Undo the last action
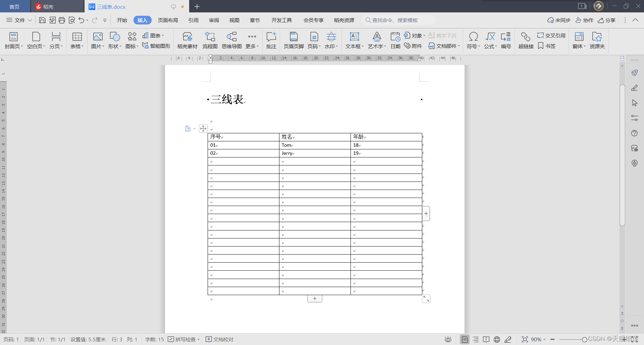This screenshot has height=345, width=644. [81, 20]
